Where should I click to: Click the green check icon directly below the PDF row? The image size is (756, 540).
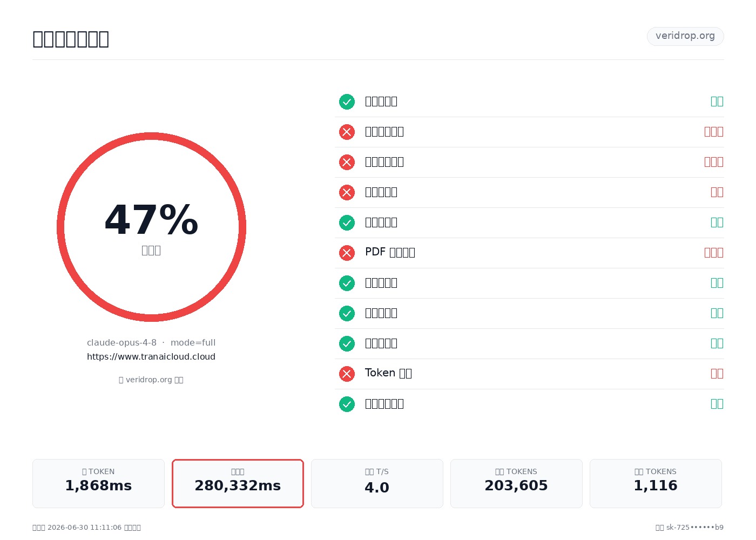pyautogui.click(x=347, y=283)
